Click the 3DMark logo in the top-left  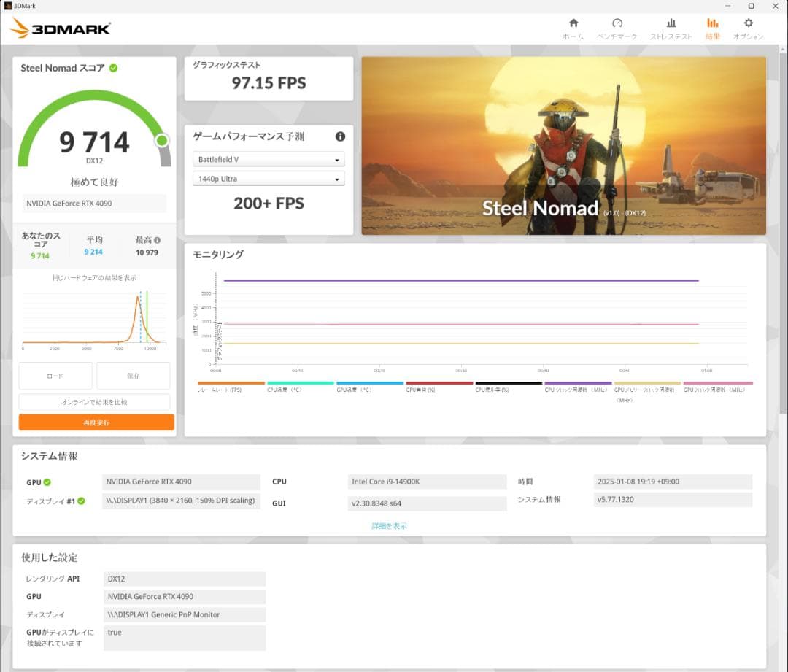(58, 28)
